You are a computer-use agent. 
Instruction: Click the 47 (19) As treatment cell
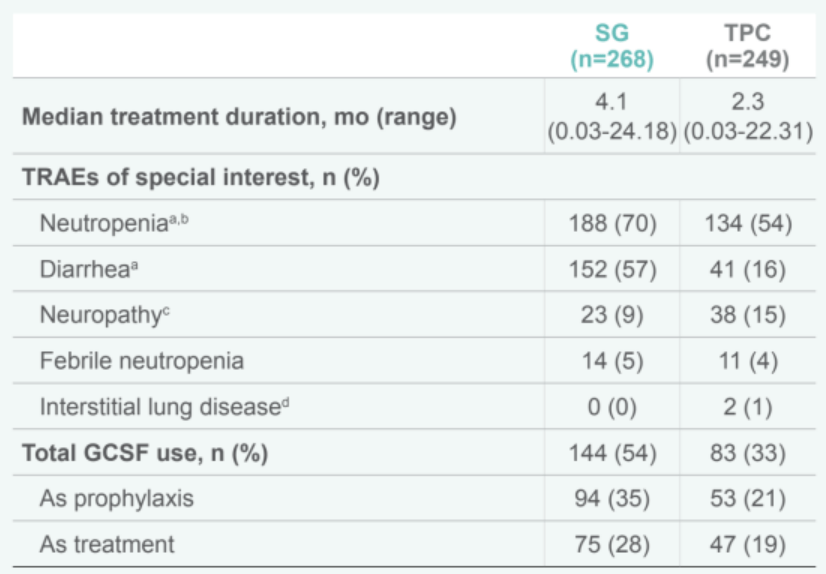point(747,545)
